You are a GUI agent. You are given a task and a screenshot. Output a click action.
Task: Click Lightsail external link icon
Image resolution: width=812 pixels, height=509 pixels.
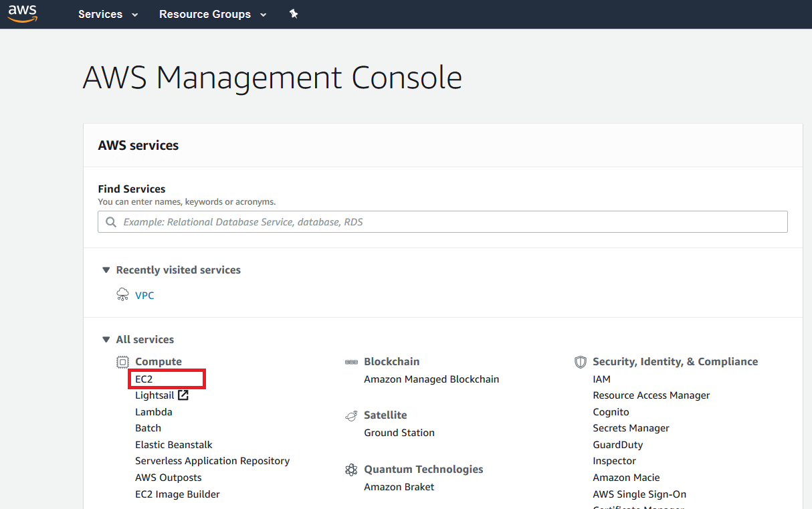[x=183, y=395]
